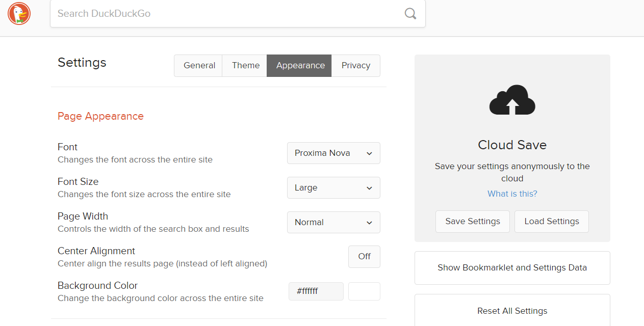
Task: Click Reset All Settings button
Action: click(x=512, y=311)
